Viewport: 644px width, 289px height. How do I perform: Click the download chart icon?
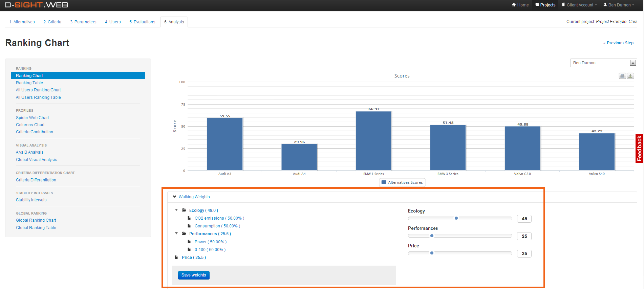pyautogui.click(x=630, y=76)
